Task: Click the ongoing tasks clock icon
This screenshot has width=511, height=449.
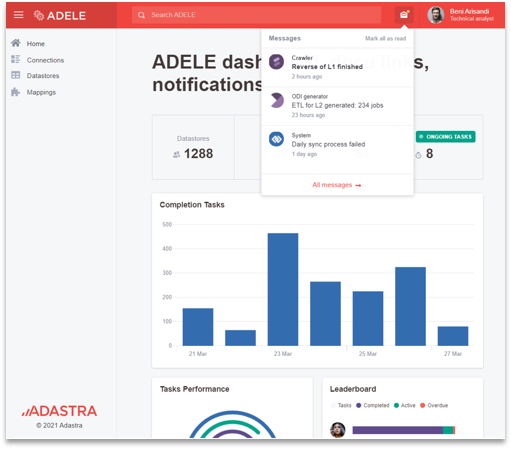Action: (x=418, y=155)
